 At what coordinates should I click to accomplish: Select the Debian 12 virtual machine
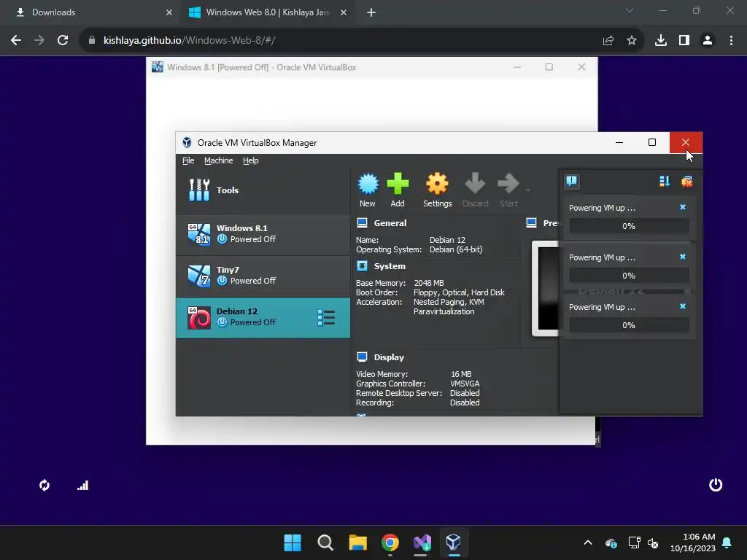[x=263, y=317]
